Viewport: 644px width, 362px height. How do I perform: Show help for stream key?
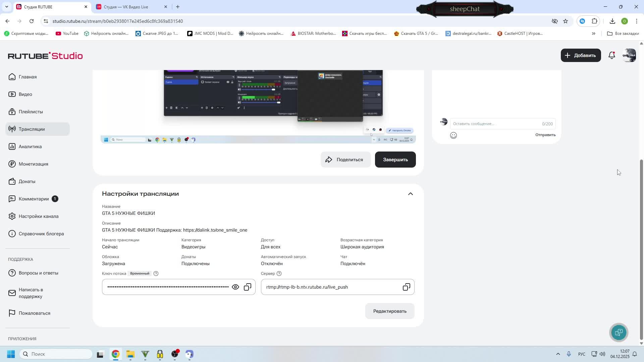(156, 274)
